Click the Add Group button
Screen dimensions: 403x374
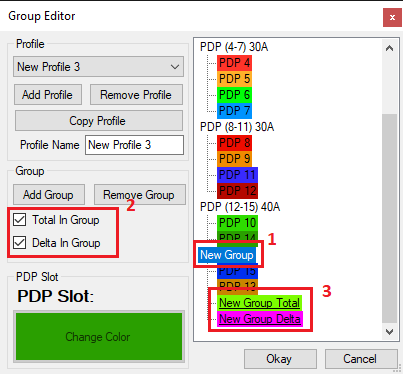coord(49,195)
